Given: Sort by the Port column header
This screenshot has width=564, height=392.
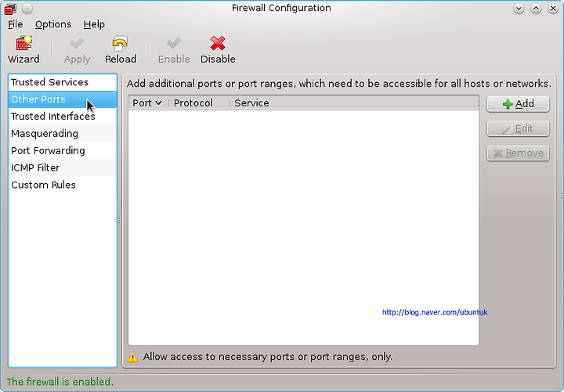Looking at the screenshot, I should (147, 103).
